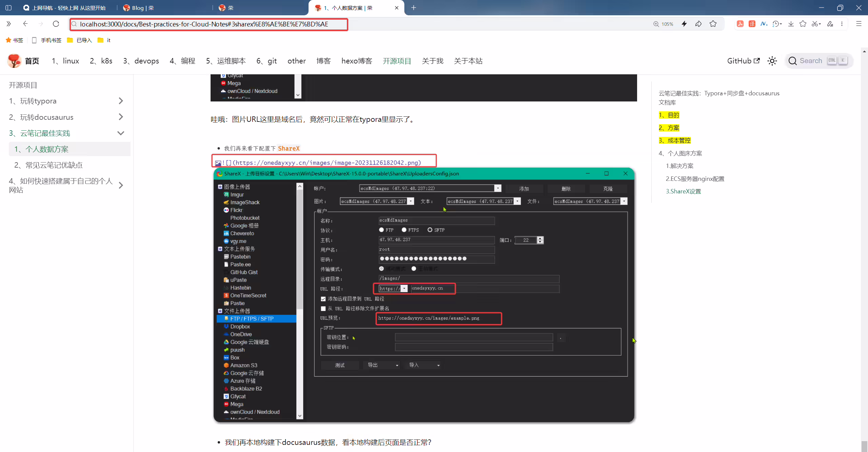The image size is (868, 452).
Task: Click the site logo next to 首页
Action: 14,61
